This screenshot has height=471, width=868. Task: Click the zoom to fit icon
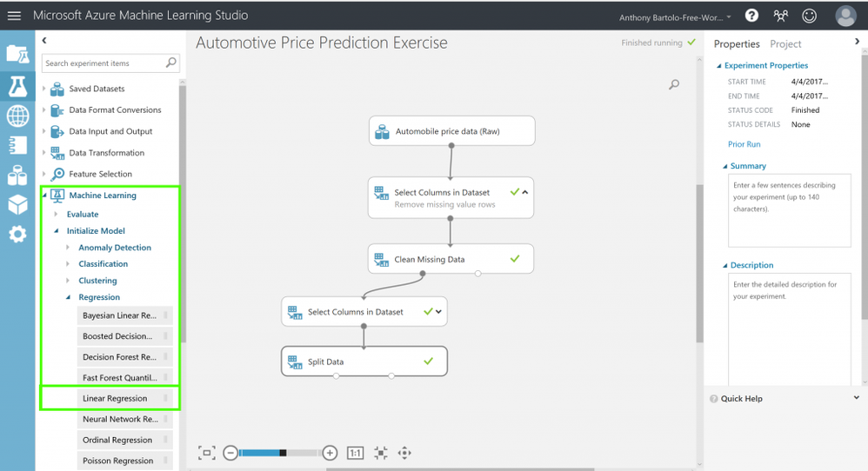[206, 453]
